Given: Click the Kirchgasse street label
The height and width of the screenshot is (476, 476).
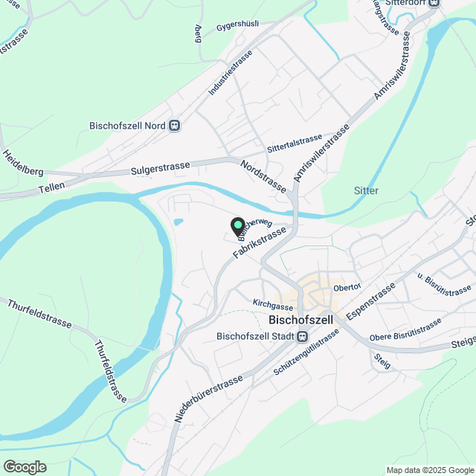Looking at the screenshot, I should 273,305.
